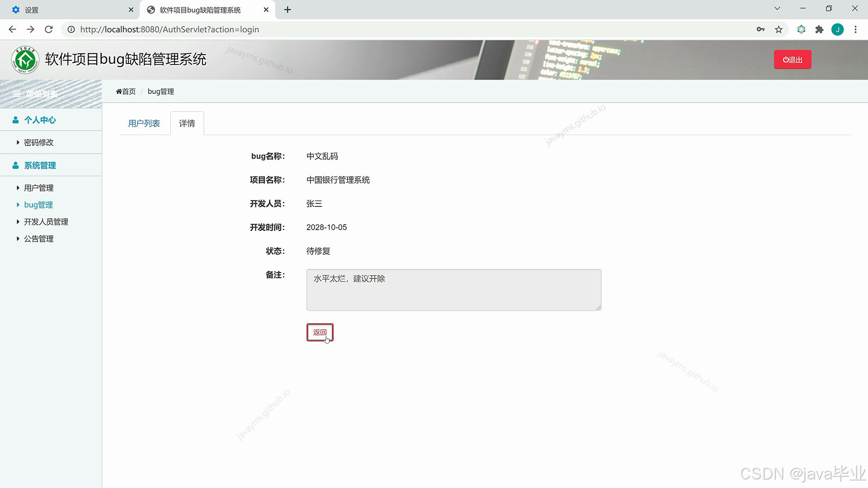The width and height of the screenshot is (868, 488).
Task: Click the 首页 breadcrumb link
Action: (x=126, y=91)
